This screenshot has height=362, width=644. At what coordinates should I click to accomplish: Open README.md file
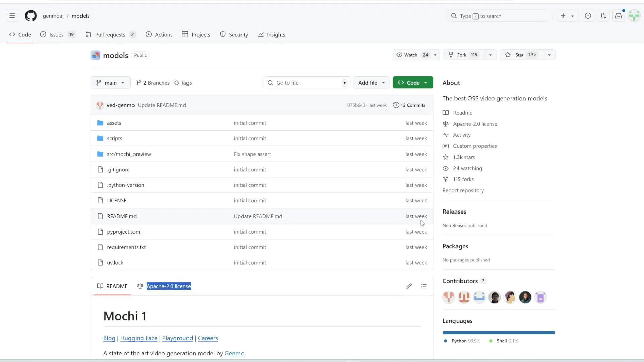click(x=122, y=216)
